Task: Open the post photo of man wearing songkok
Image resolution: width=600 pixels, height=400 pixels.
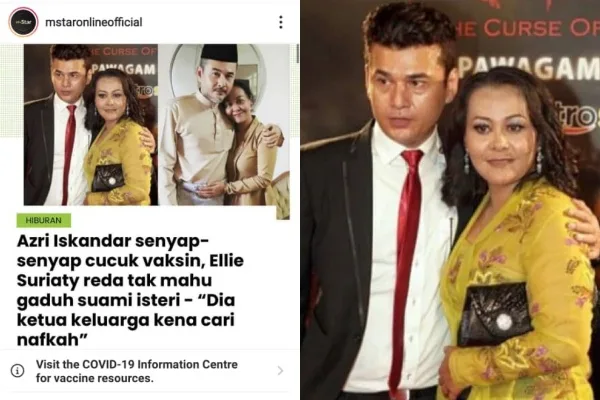Action: pos(224,125)
